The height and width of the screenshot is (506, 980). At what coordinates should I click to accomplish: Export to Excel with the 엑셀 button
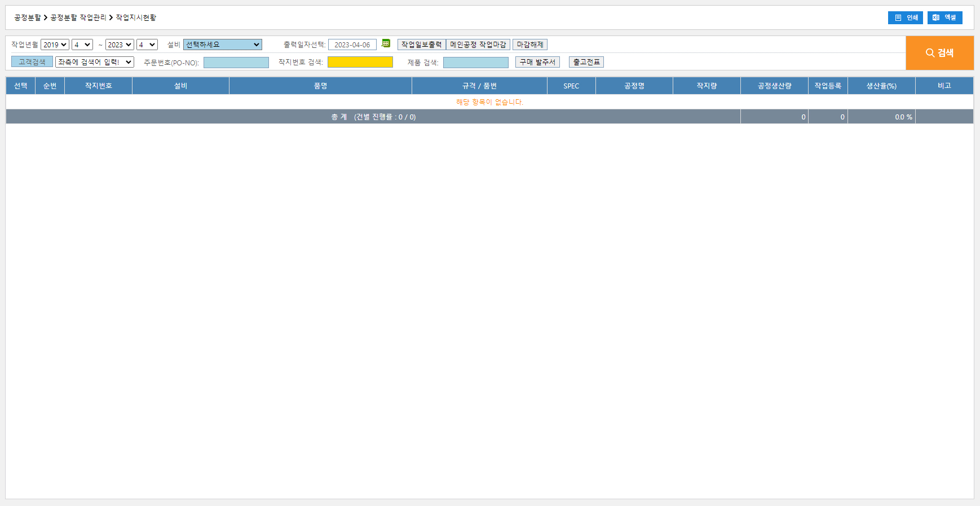click(944, 17)
